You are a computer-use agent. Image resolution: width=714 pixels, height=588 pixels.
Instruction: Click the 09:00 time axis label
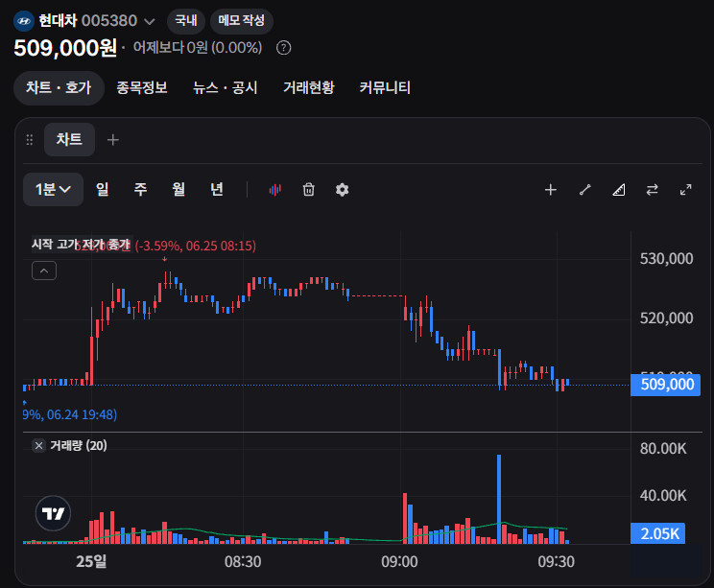[399, 562]
